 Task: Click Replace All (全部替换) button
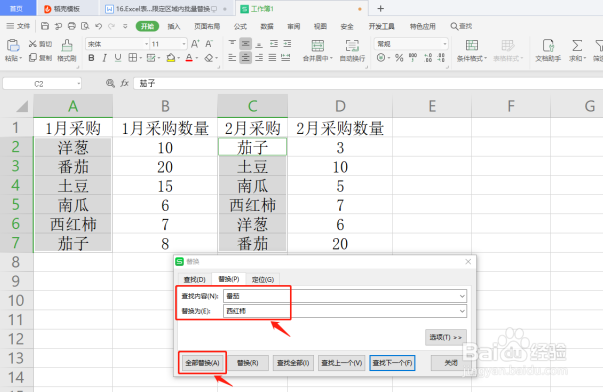pos(203,363)
